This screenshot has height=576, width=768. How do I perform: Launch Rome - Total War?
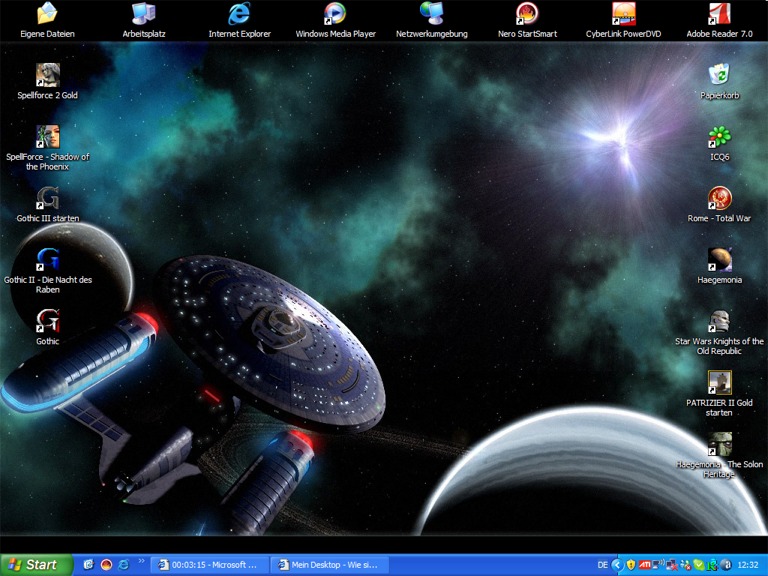pos(719,198)
